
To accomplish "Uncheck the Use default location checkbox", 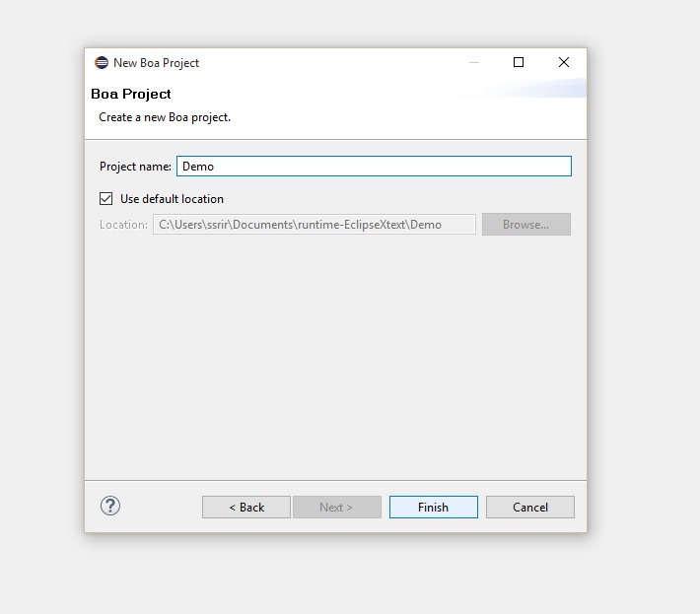I will [106, 198].
